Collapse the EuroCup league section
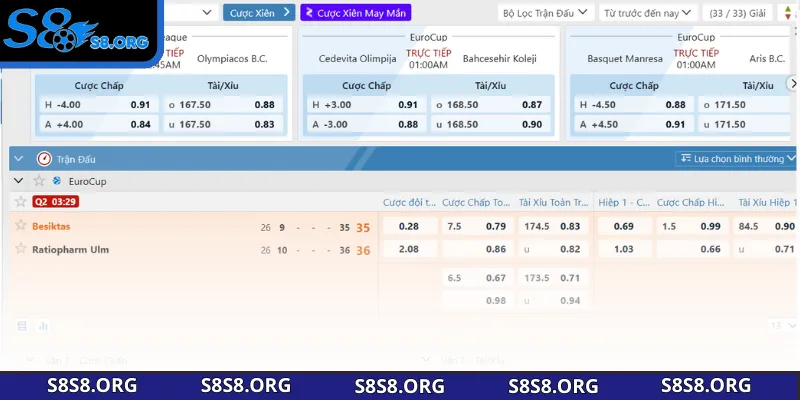This screenshot has height=400, width=800. [x=19, y=181]
